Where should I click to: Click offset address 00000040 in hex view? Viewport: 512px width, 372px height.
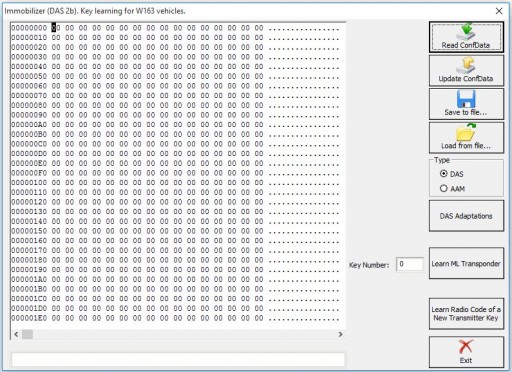pos(29,66)
